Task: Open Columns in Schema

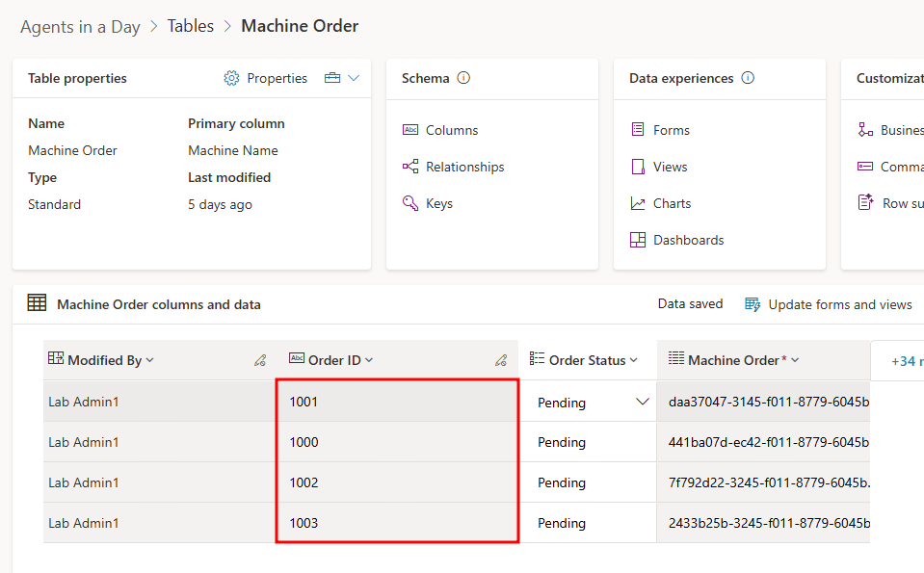Action: [451, 130]
